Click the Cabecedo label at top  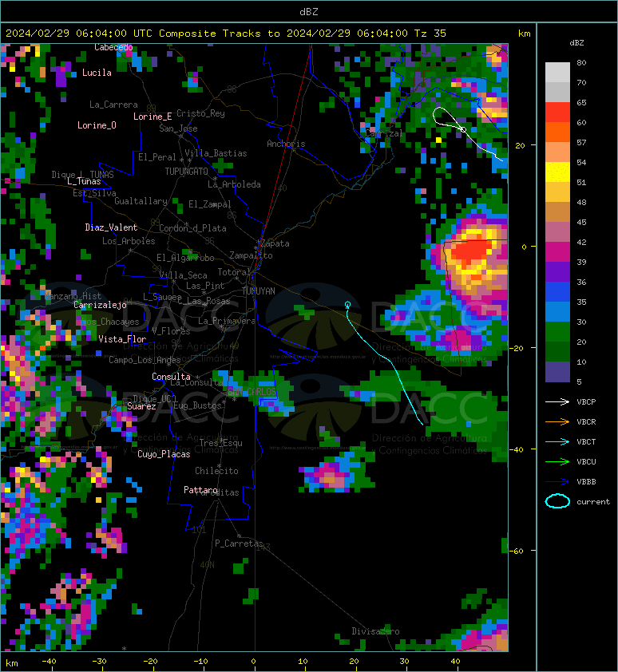click(113, 47)
